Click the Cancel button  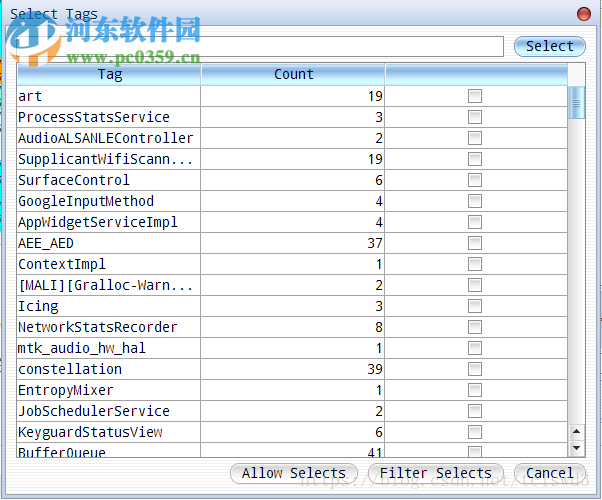tap(549, 473)
